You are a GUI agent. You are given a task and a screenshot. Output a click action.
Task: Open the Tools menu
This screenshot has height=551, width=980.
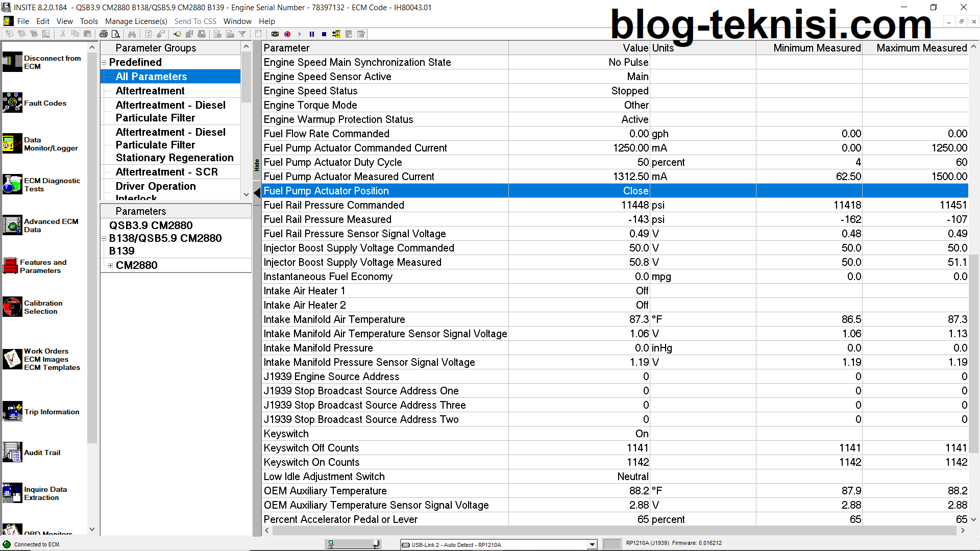[89, 21]
